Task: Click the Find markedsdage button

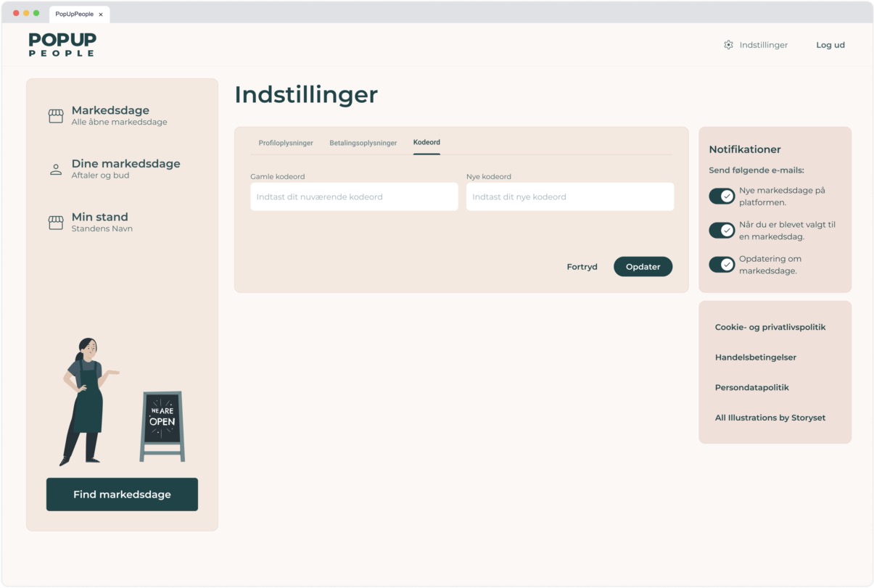Action: click(x=121, y=494)
